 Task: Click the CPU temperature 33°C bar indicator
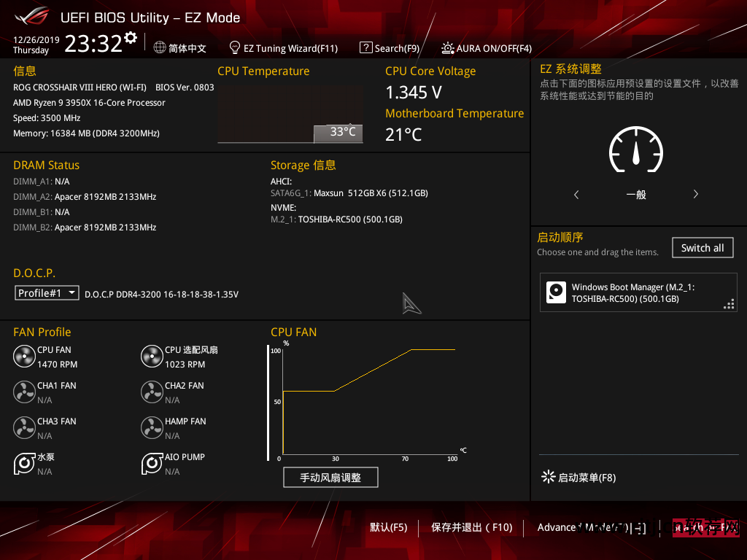(x=338, y=133)
